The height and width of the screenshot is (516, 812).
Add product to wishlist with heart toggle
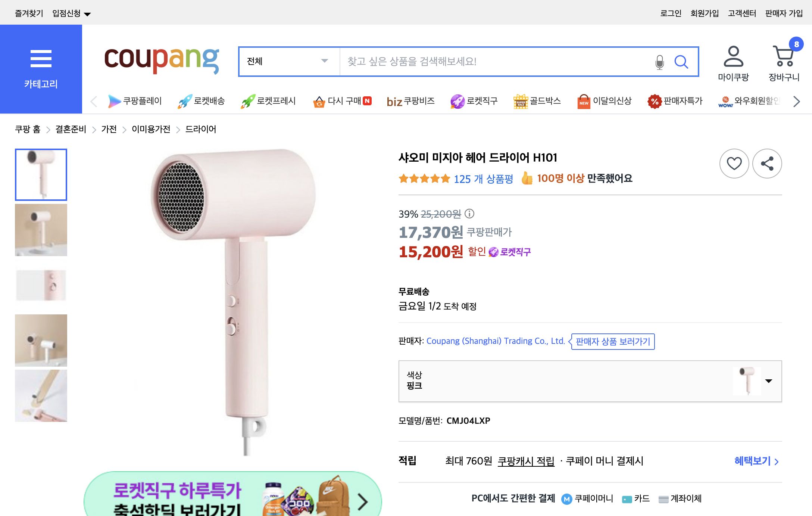[734, 163]
